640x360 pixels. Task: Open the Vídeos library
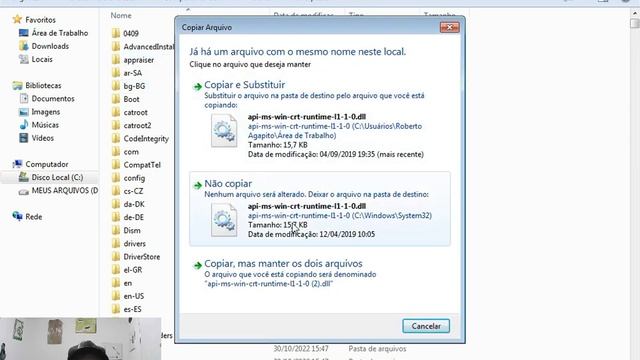point(42,138)
